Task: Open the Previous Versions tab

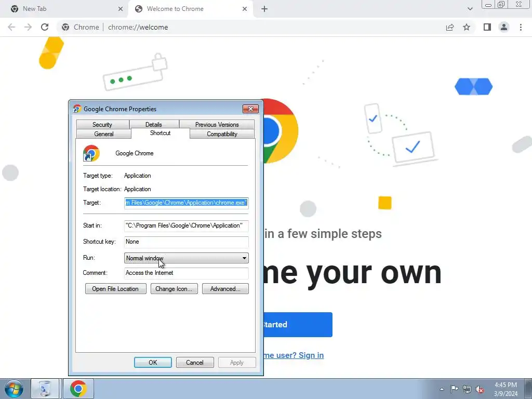Action: pyautogui.click(x=217, y=125)
